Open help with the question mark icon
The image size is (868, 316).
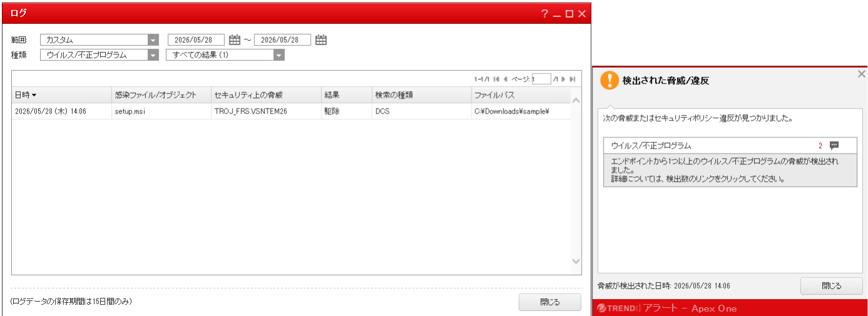(545, 13)
